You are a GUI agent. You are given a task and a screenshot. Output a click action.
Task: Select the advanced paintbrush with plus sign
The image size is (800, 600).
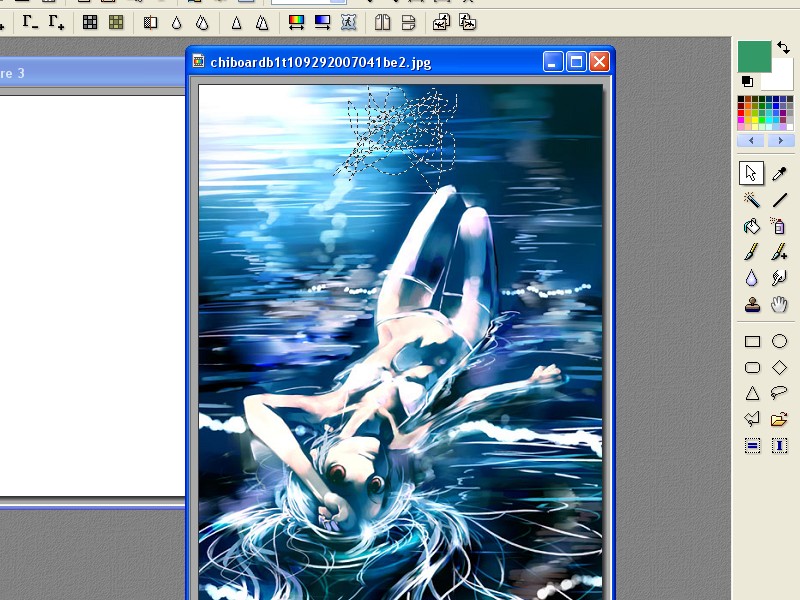[779, 252]
